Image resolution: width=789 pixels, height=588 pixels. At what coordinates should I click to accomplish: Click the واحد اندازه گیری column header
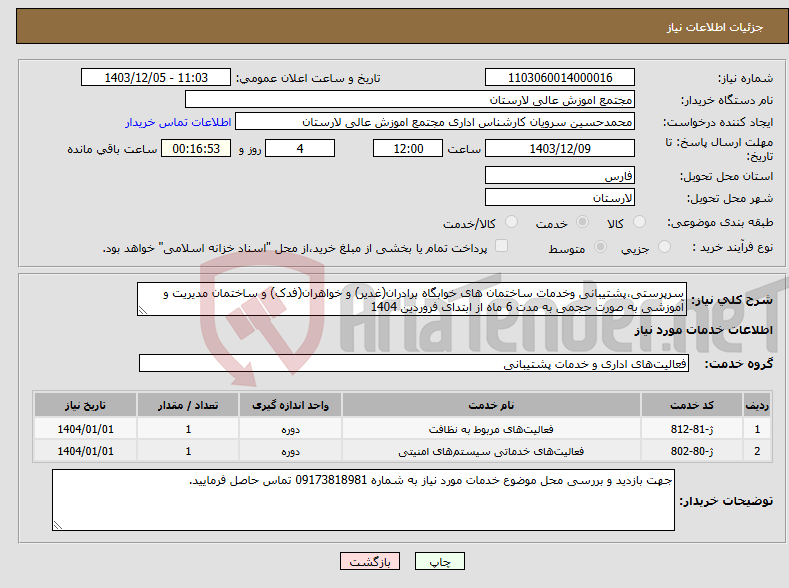(x=290, y=405)
